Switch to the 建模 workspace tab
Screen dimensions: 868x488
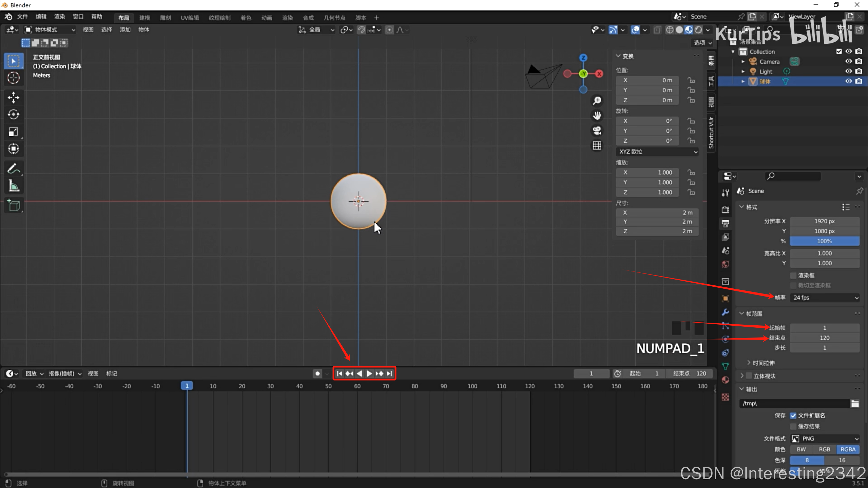(x=144, y=18)
